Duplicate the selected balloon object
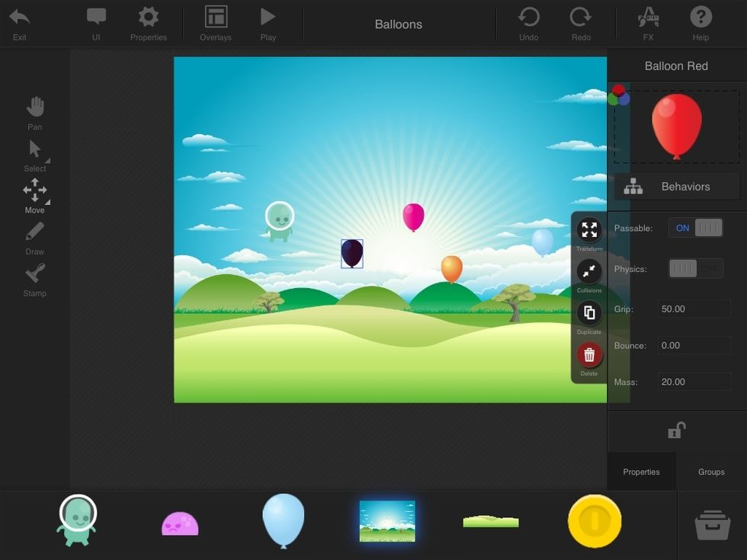The image size is (747, 560). (588, 312)
